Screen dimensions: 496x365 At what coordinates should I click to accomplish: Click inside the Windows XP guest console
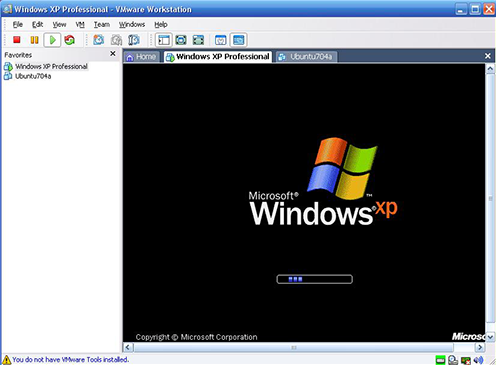(x=304, y=203)
